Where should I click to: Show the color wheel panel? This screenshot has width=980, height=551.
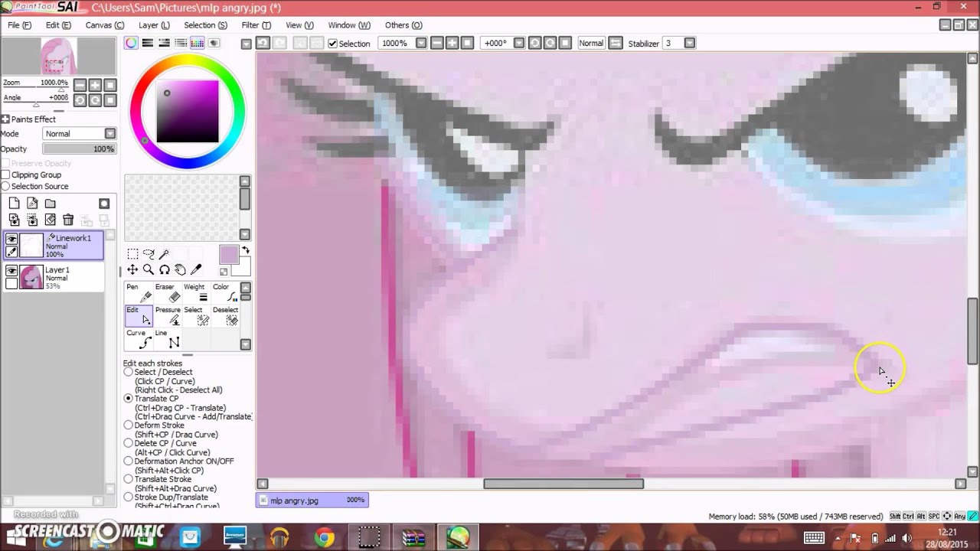131,43
